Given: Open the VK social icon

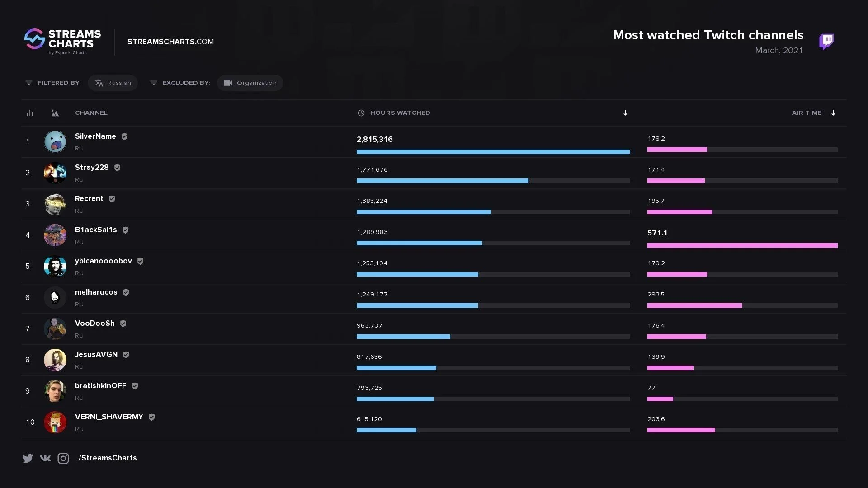Looking at the screenshot, I should (45, 458).
